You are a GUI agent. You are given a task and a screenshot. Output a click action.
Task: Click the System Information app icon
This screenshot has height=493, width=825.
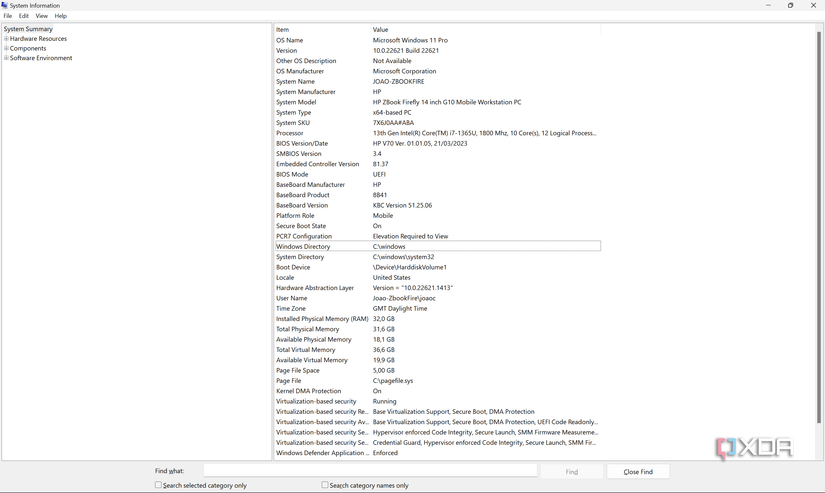(5, 5)
